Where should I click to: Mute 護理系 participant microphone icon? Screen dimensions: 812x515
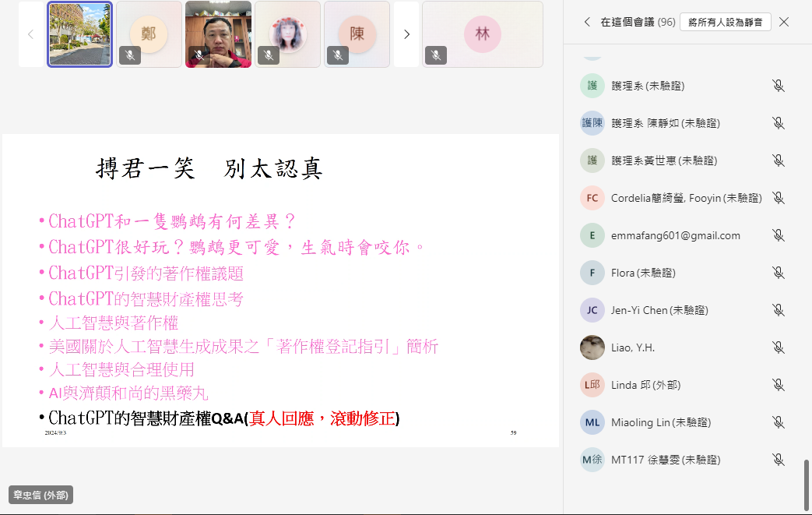point(778,86)
